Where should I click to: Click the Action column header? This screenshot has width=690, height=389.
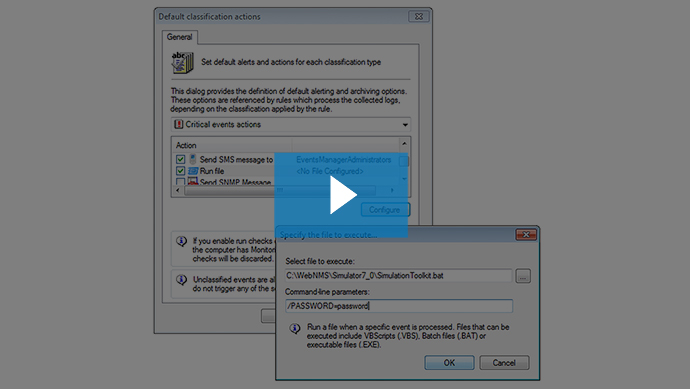click(x=232, y=145)
